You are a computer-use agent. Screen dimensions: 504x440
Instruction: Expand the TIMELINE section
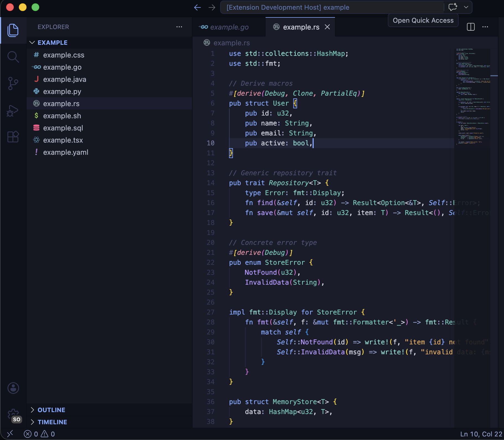109,422
